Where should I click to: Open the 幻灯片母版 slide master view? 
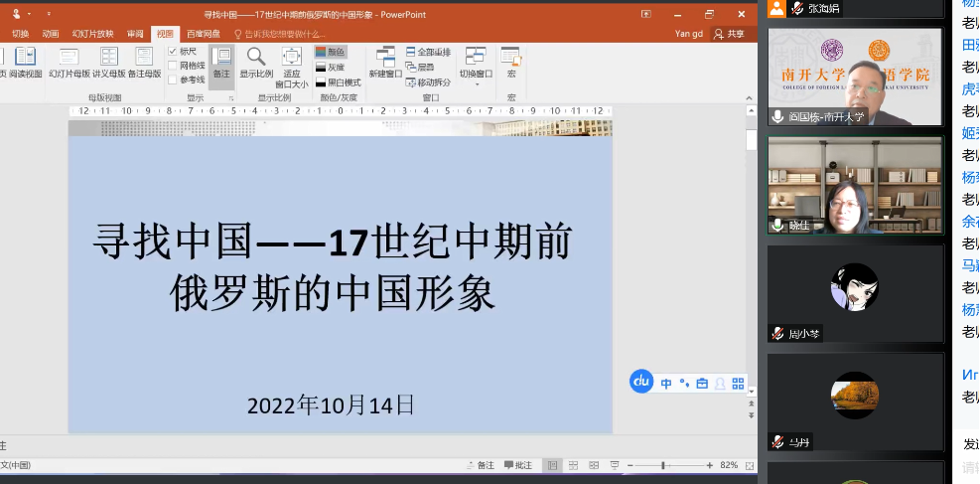pos(69,62)
